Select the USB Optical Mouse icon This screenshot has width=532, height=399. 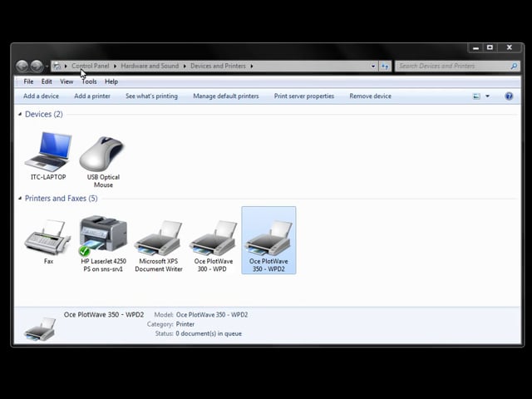pyautogui.click(x=102, y=154)
